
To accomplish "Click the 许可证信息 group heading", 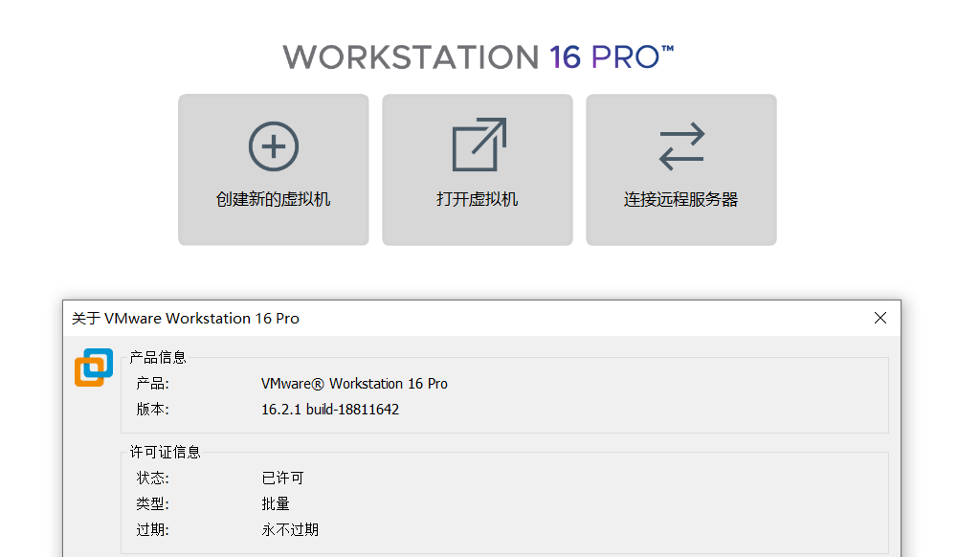I will click(166, 452).
